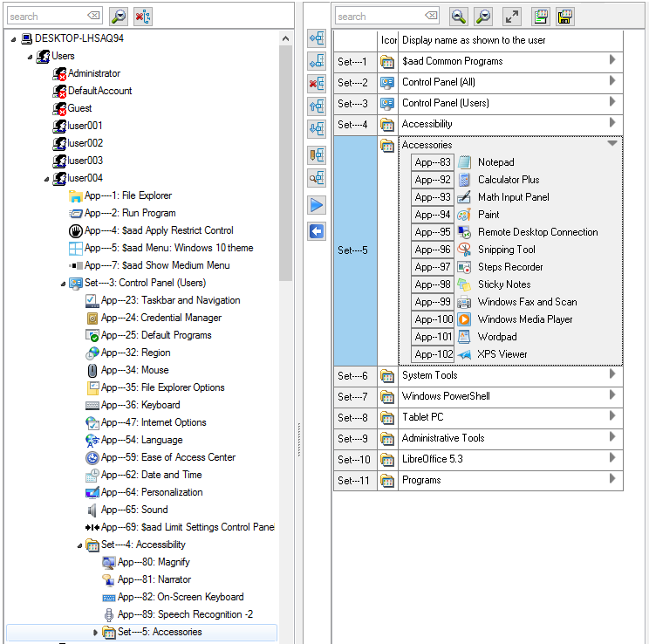This screenshot has height=644, width=649.
Task: Click the move item up icon
Action: [318, 106]
